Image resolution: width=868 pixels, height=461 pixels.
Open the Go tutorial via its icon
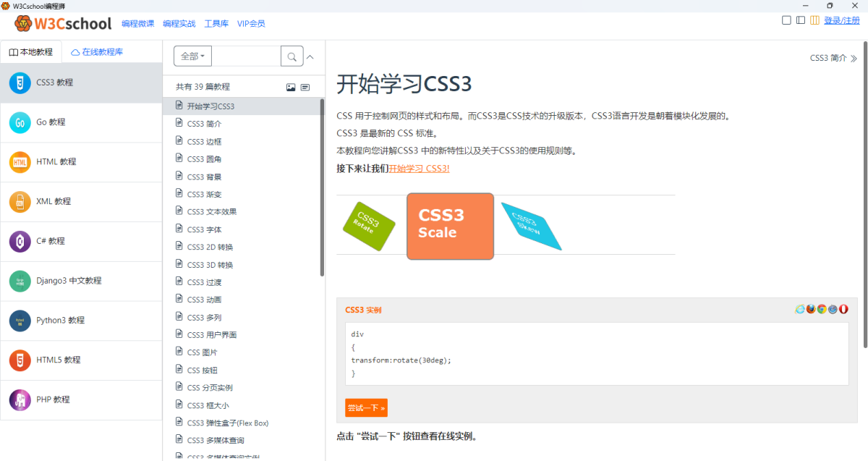[x=20, y=122]
